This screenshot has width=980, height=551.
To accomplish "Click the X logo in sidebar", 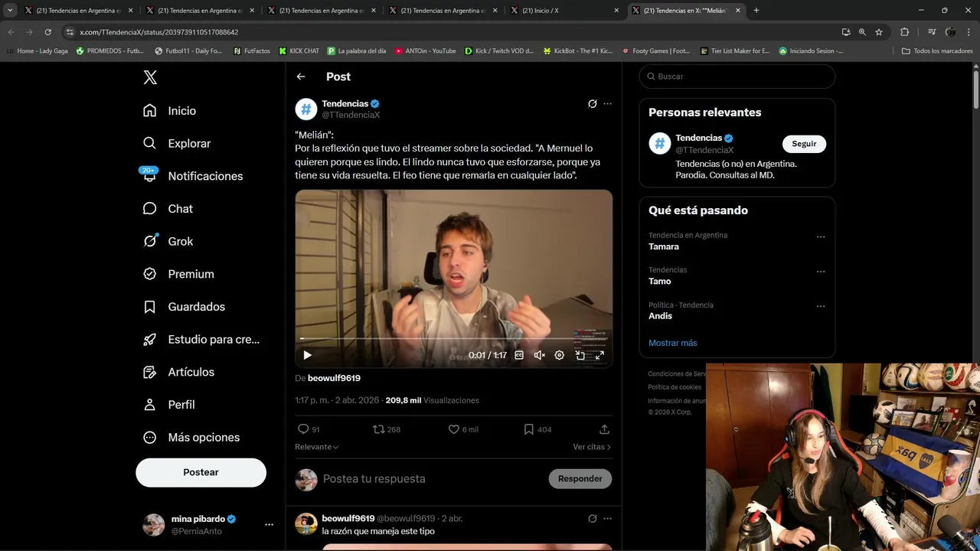I will tap(150, 77).
